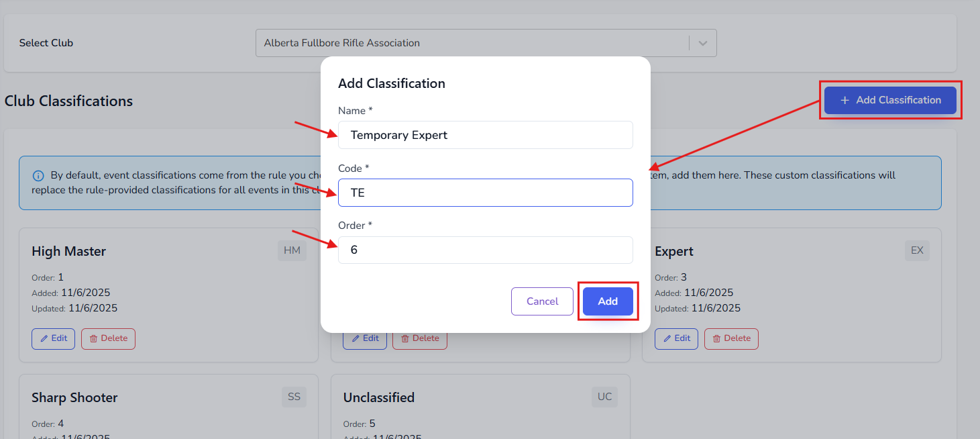Click the Code field containing TE
This screenshot has height=439, width=980.
pos(485,192)
